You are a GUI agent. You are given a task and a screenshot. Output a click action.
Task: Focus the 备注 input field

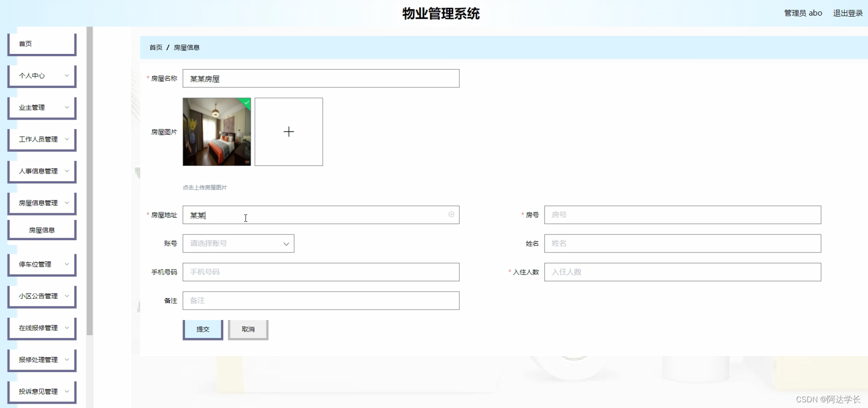321,301
